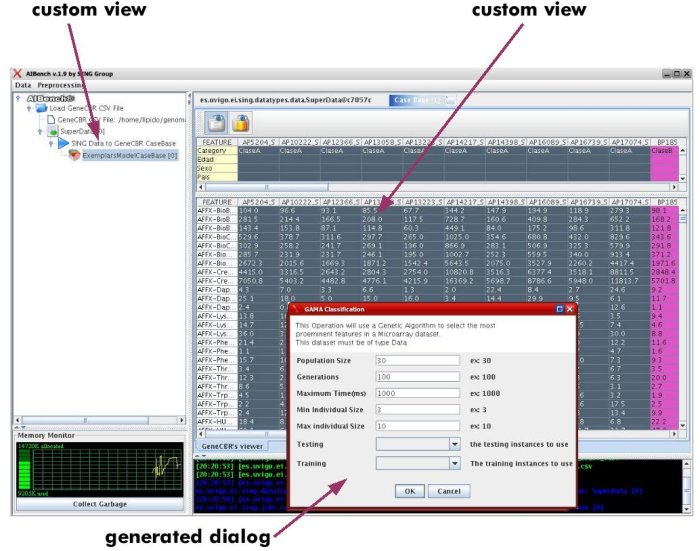Click the cell with value 10820.8

pyautogui.click(x=465, y=272)
